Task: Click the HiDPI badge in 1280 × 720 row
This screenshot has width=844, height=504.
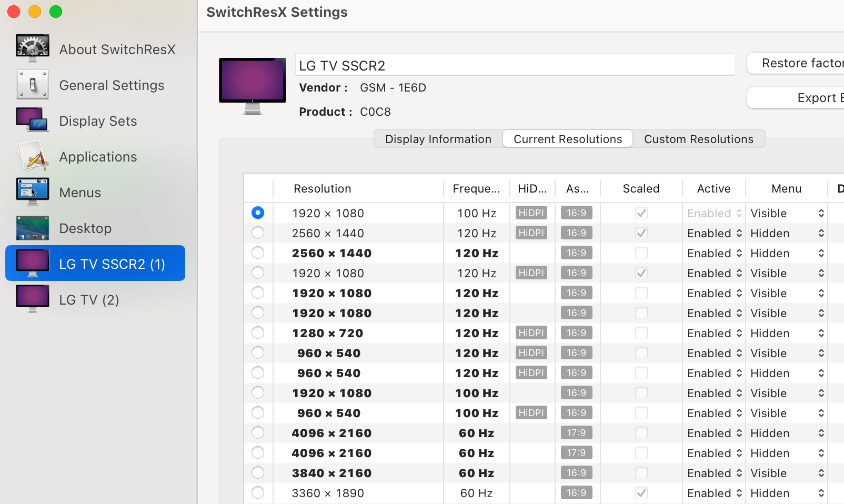Action: 531,333
